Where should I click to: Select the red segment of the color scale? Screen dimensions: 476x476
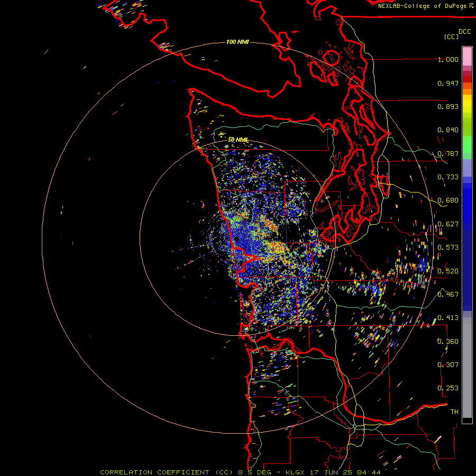(467, 79)
